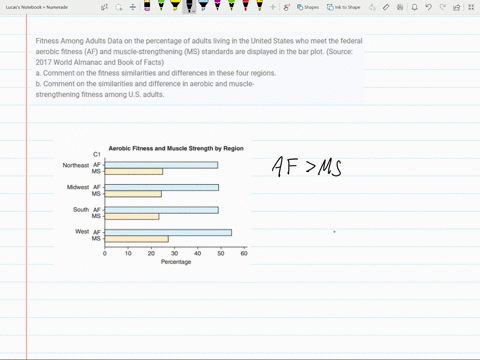Select the light blue highlighter
The image size is (480, 360).
(x=203, y=6)
